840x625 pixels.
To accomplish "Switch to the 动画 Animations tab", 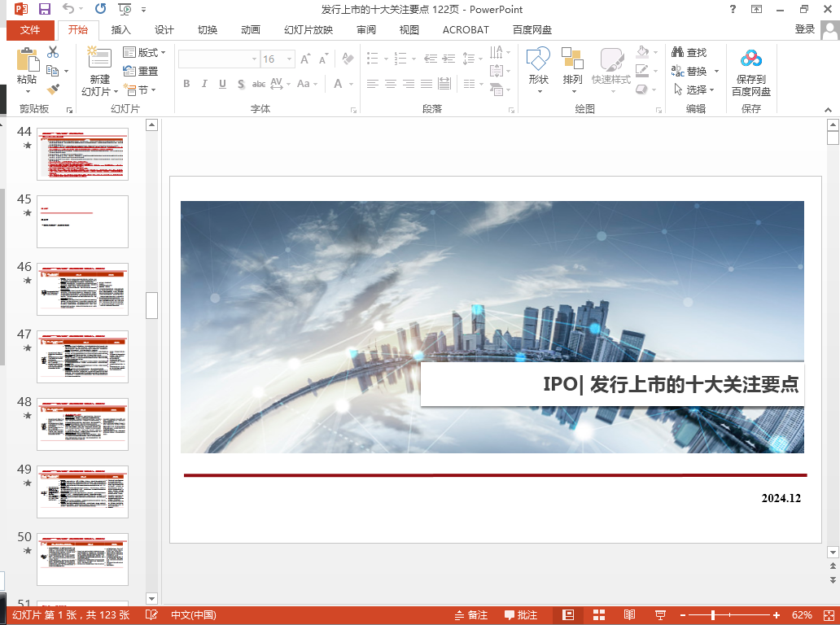I will coord(250,30).
